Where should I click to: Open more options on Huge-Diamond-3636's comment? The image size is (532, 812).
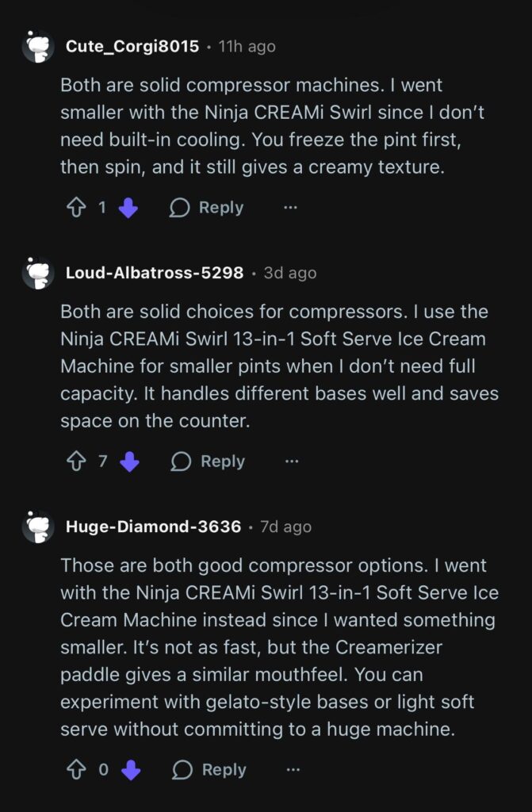pyautogui.click(x=293, y=769)
